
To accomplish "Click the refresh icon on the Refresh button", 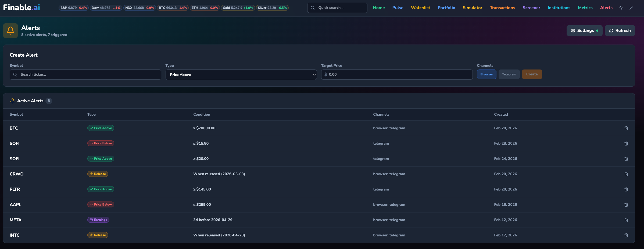I will pyautogui.click(x=611, y=30).
